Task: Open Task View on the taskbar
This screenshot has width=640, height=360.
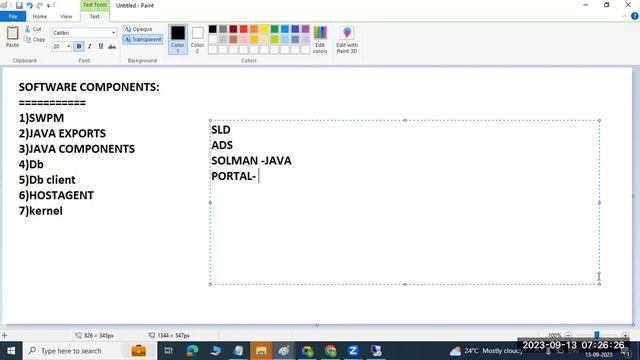Action: [169, 351]
